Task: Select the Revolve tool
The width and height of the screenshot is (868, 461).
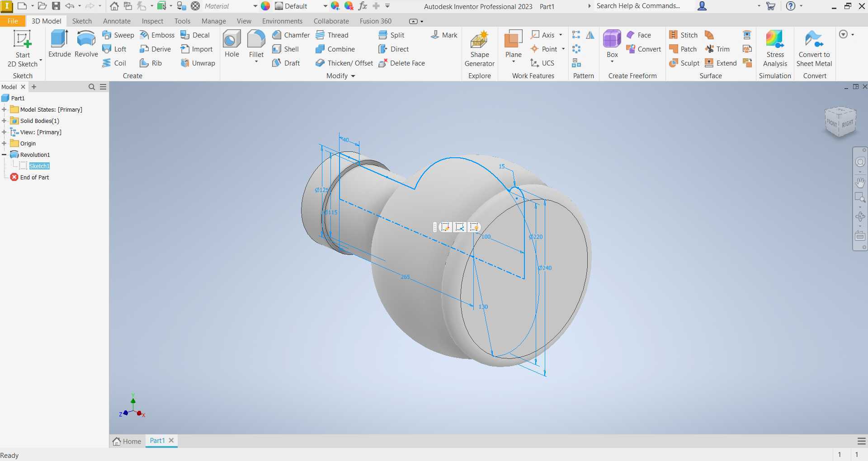Action: 86,44
